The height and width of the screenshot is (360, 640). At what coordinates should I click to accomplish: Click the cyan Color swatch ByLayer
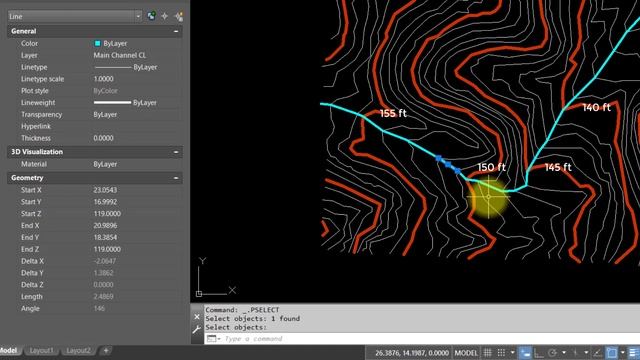point(98,43)
